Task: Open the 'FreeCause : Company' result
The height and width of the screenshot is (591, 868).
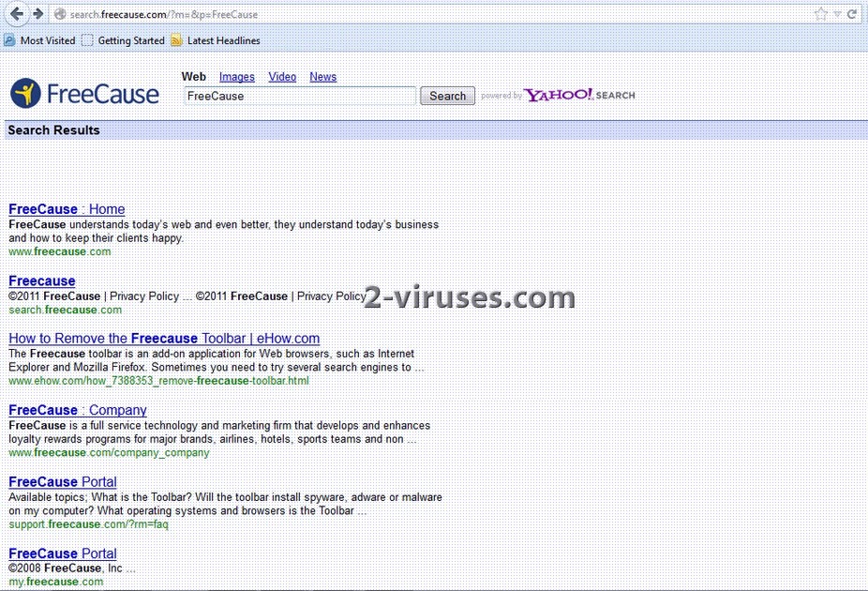Action: 78,410
